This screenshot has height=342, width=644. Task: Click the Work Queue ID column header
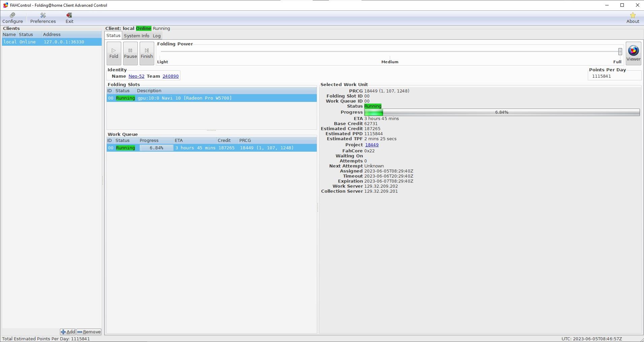110,141
